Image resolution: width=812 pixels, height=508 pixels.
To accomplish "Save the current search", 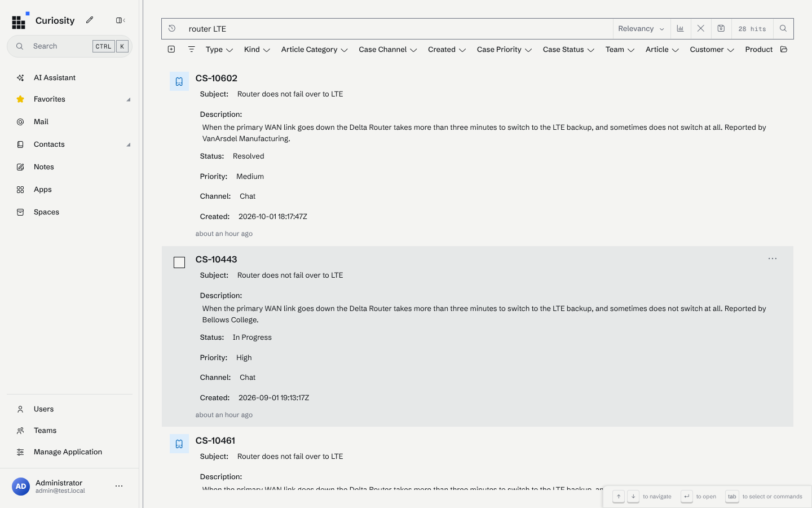I will pos(721,28).
